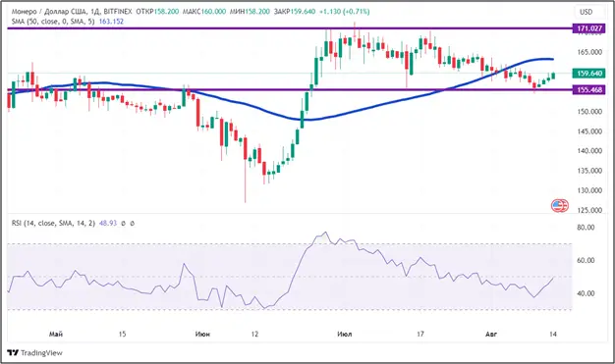Viewport: 615px width, 364px height.
Task: Click the symbol title Монеро / Доллар США
Action: [48, 12]
